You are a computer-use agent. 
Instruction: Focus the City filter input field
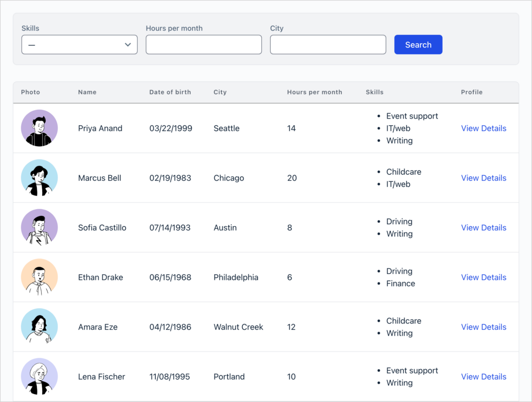tap(328, 45)
